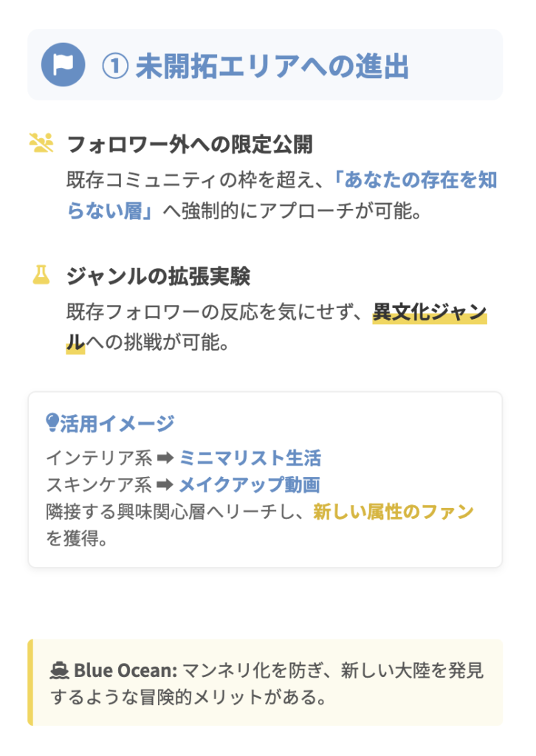Click the flag icon in the blue circle
536x756 pixels.
(x=63, y=65)
